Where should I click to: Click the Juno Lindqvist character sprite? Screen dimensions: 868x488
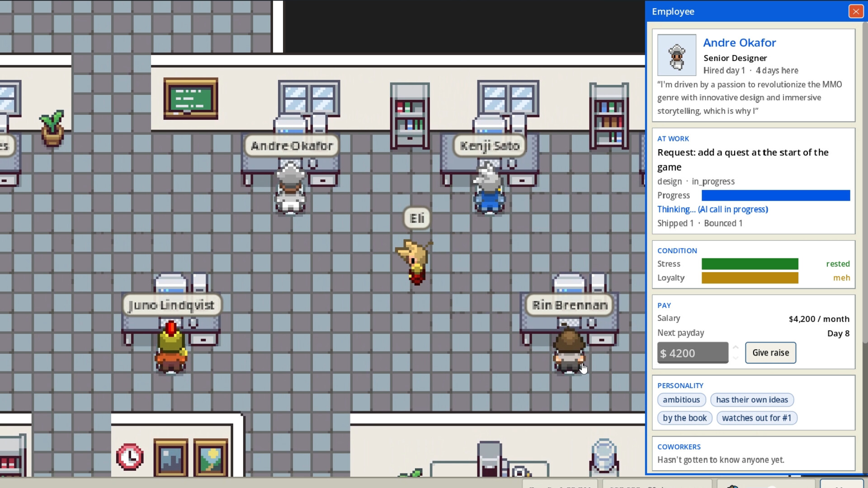pyautogui.click(x=171, y=347)
